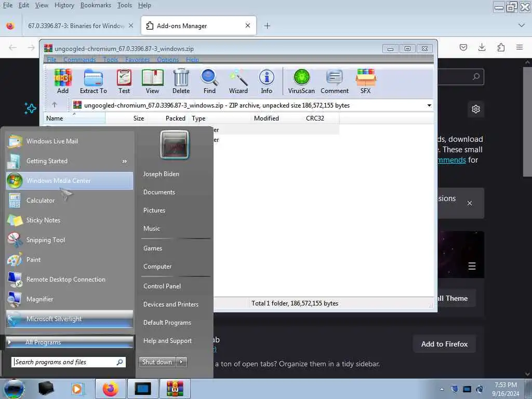Open Windows Live Mail from Start menu
This screenshot has height=399, width=532.
[x=69, y=141]
